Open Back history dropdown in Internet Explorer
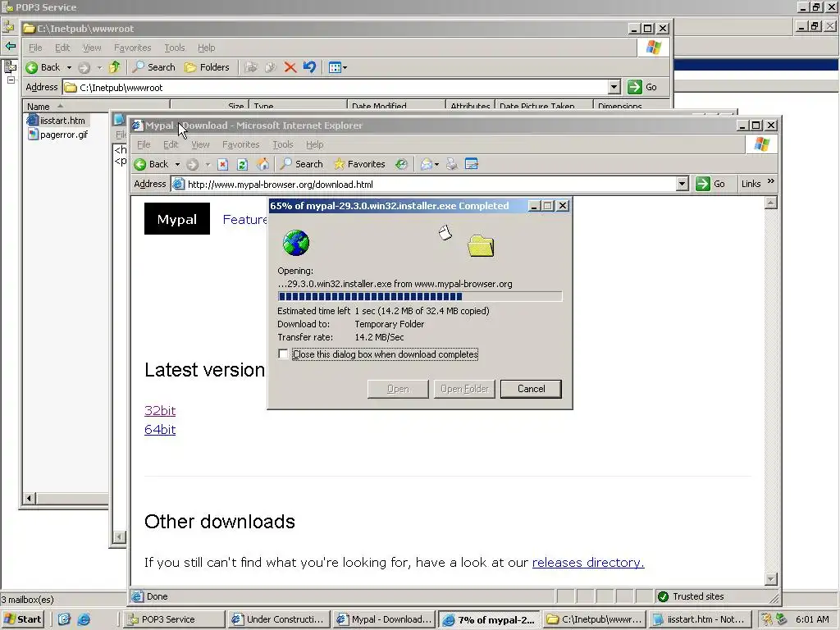Screen dimensions: 840x630 pos(177,164)
